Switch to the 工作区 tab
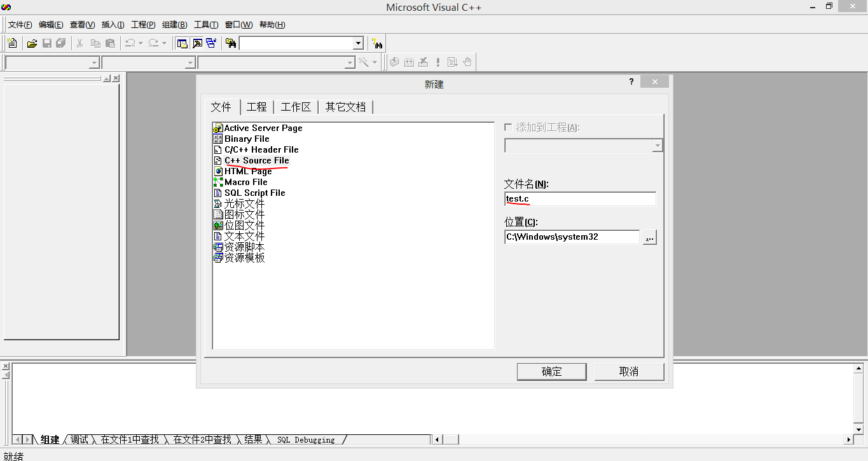Viewport: 868px width, 461px height. click(296, 107)
